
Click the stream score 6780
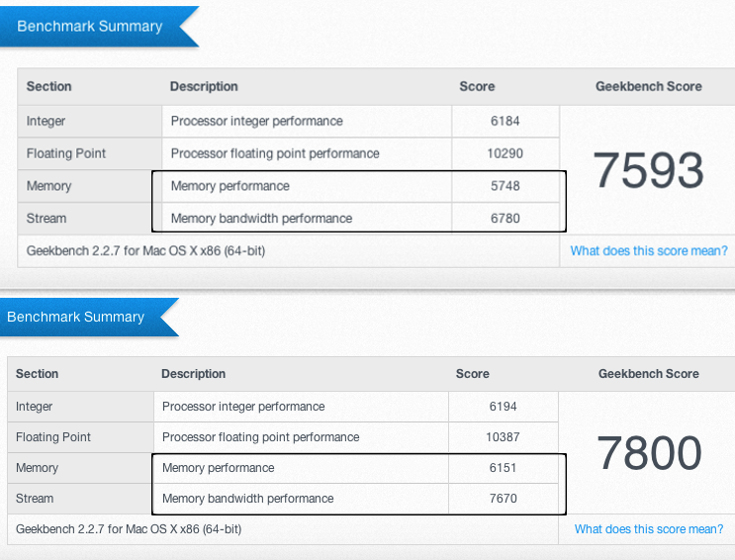tap(504, 218)
